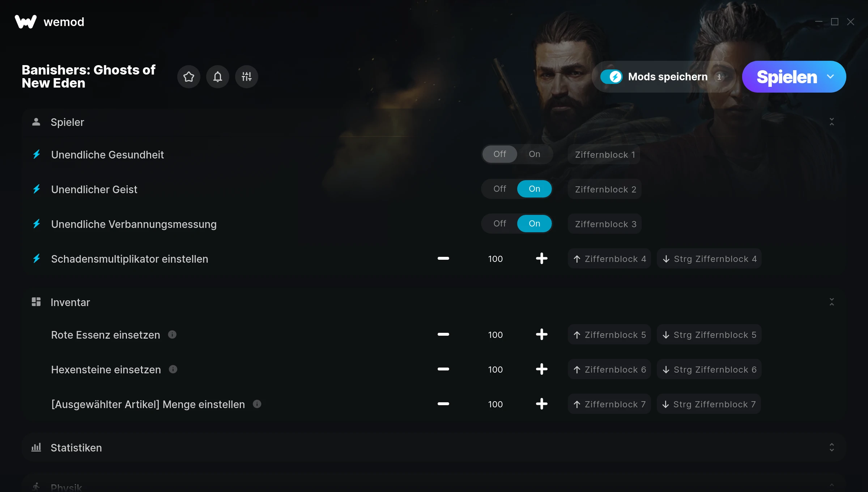This screenshot has width=868, height=492.
Task: Collapse the Spieler section
Action: click(x=832, y=122)
